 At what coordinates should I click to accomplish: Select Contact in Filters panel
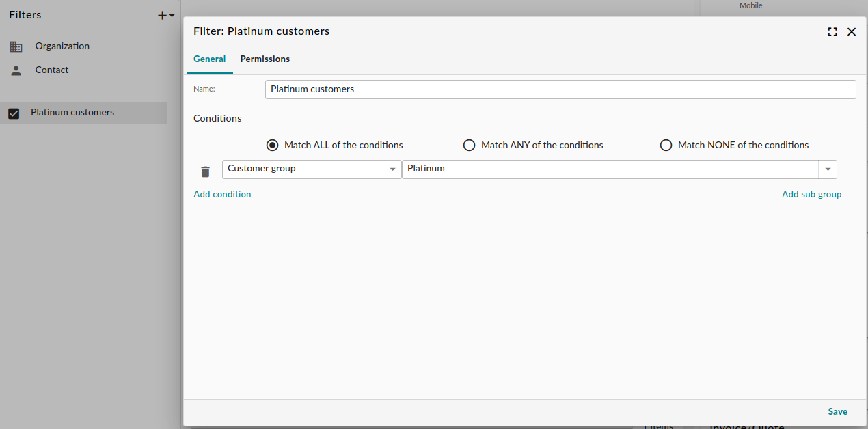click(x=52, y=70)
